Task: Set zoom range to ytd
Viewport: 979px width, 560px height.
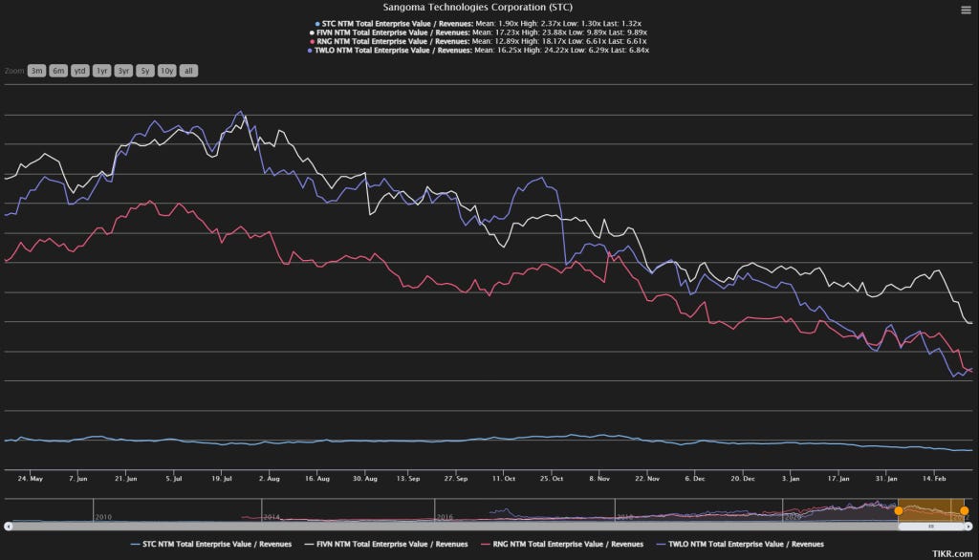Action: tap(80, 71)
